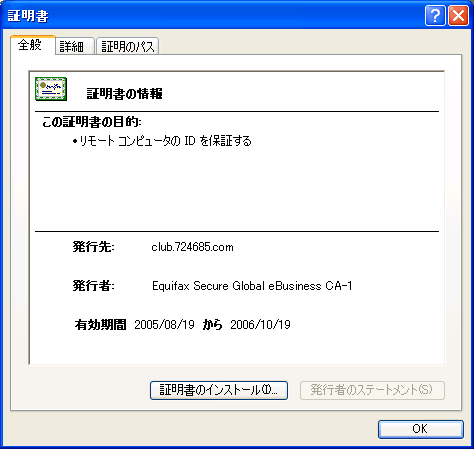The image size is (474, 449).
Task: Click the この証明書の目的: heading
Action: 92,122
